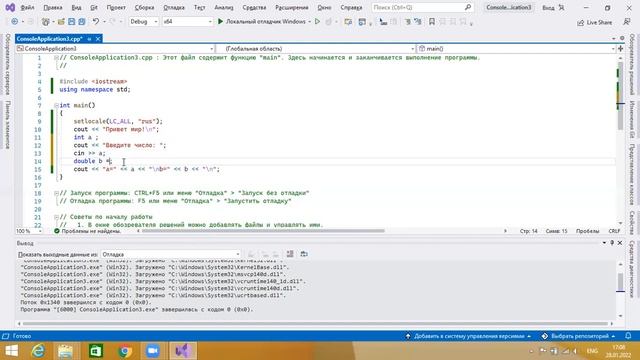Open the Обозреватель решений side tab
This screenshot has width=640, height=360.
click(632, 64)
